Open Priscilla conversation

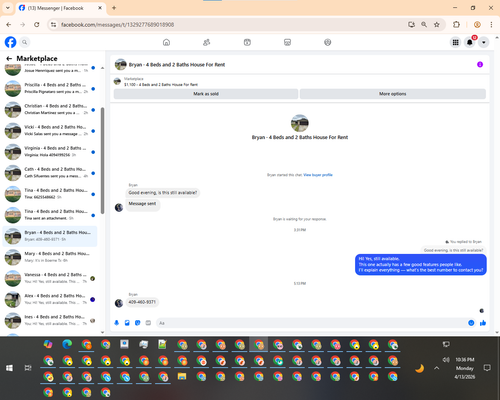50,88
